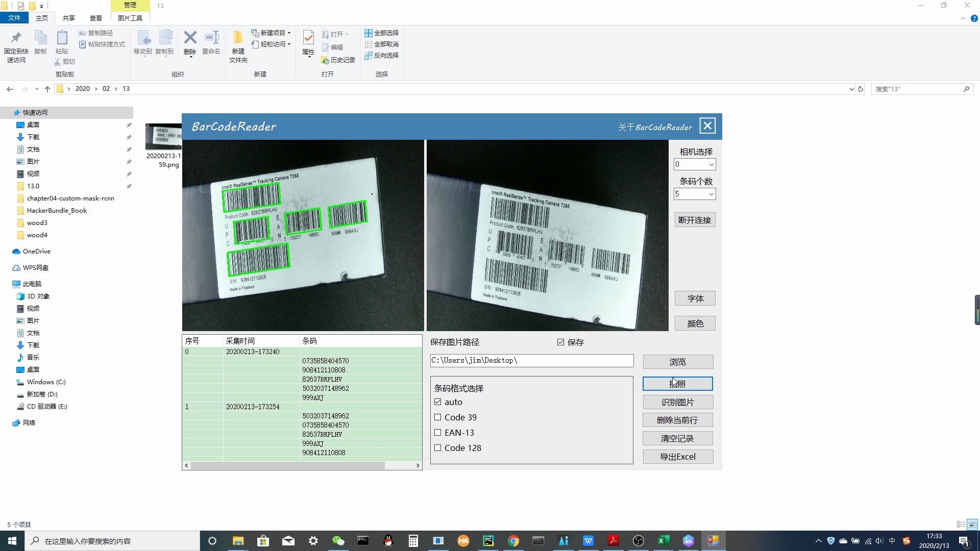This screenshot has width=980, height=551.
Task: Click the Export Excel (导出Excel) button
Action: pos(677,457)
